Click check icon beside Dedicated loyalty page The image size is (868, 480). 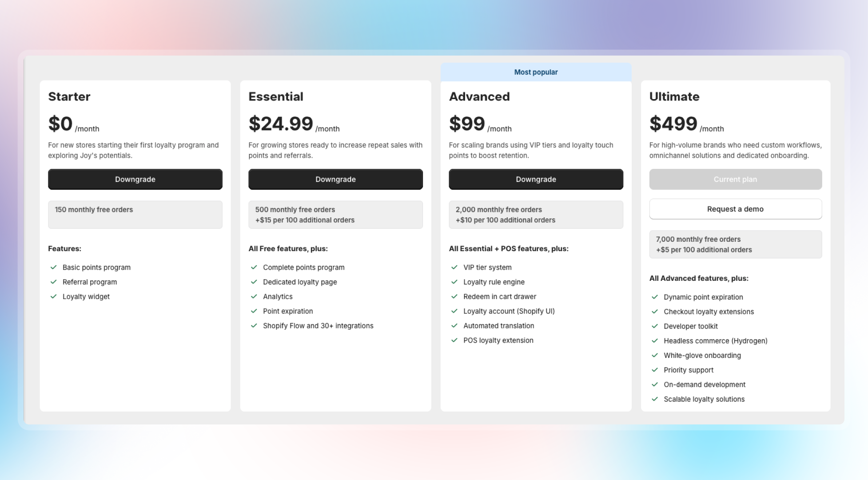(254, 282)
